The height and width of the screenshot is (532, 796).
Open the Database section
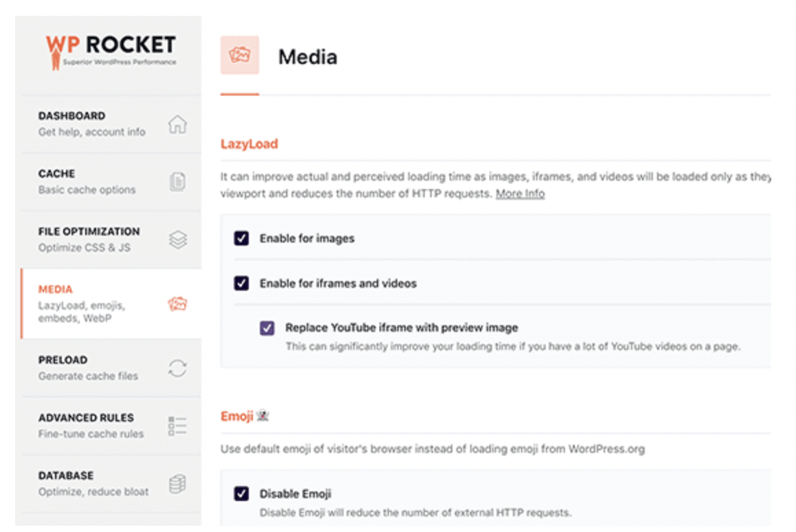[111, 484]
